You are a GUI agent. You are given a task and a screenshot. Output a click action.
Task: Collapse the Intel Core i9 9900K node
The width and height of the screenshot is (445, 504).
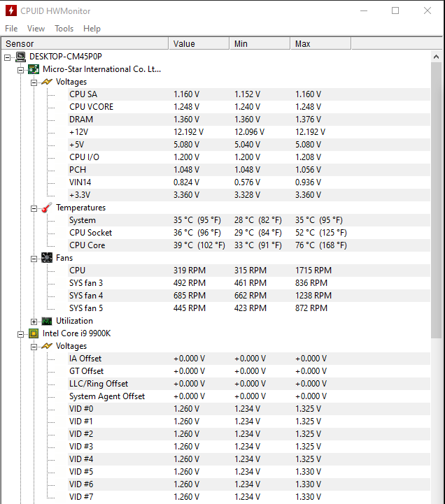pos(20,335)
